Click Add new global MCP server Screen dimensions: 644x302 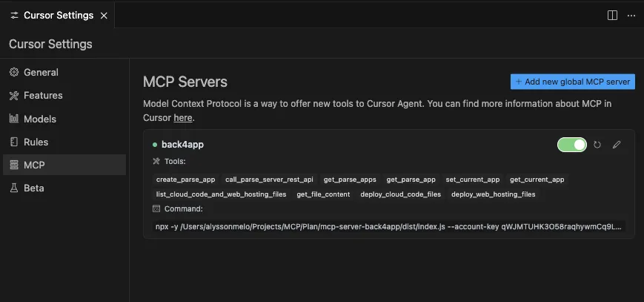point(573,82)
